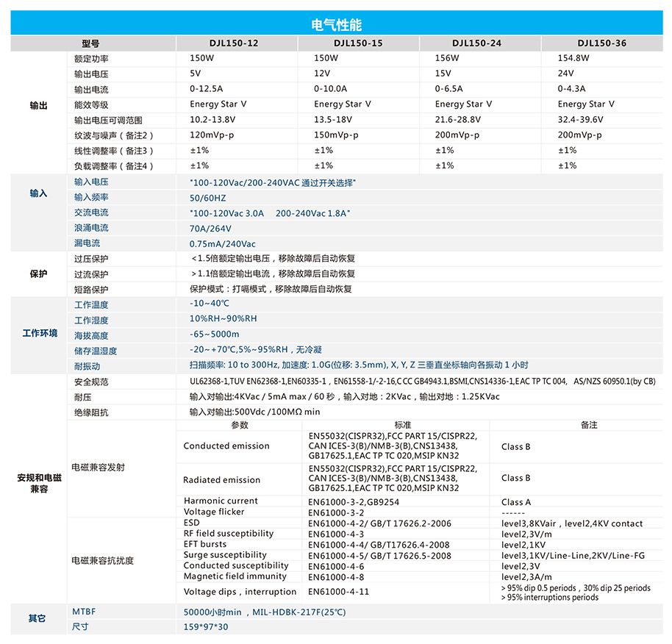Select the DJL150-36 column header
This screenshot has height=644, width=672.
(601, 43)
